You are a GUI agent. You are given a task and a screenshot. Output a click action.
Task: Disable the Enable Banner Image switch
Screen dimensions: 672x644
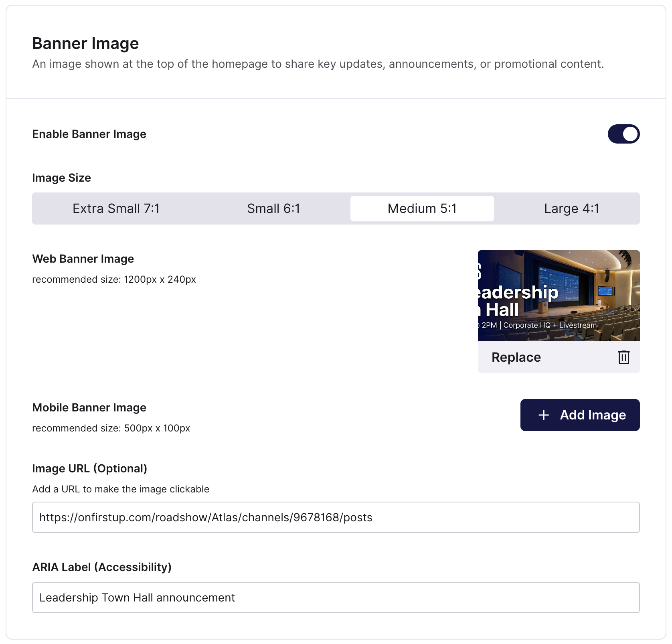point(623,134)
